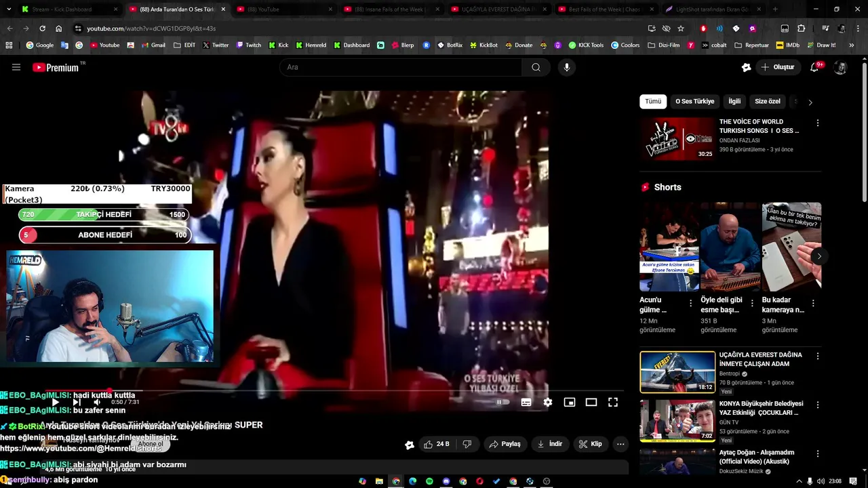Image resolution: width=868 pixels, height=488 pixels.
Task: Play the video with the play button
Action: pyautogui.click(x=56, y=402)
